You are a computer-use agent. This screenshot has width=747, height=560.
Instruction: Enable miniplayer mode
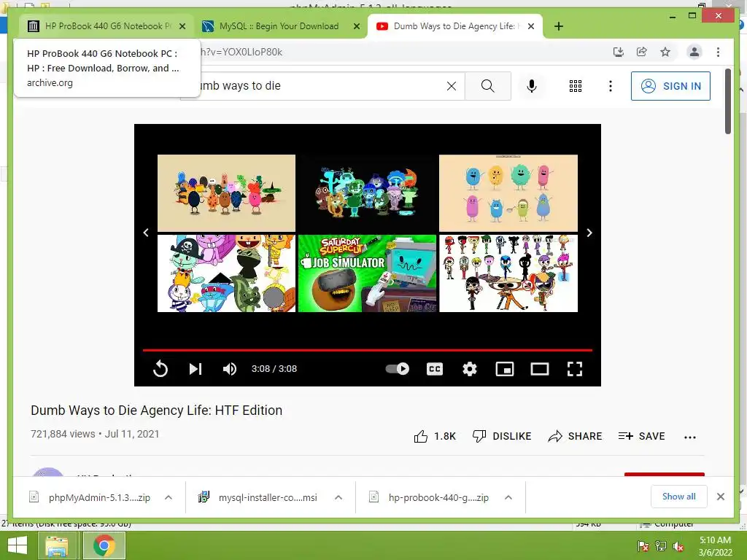coord(505,369)
